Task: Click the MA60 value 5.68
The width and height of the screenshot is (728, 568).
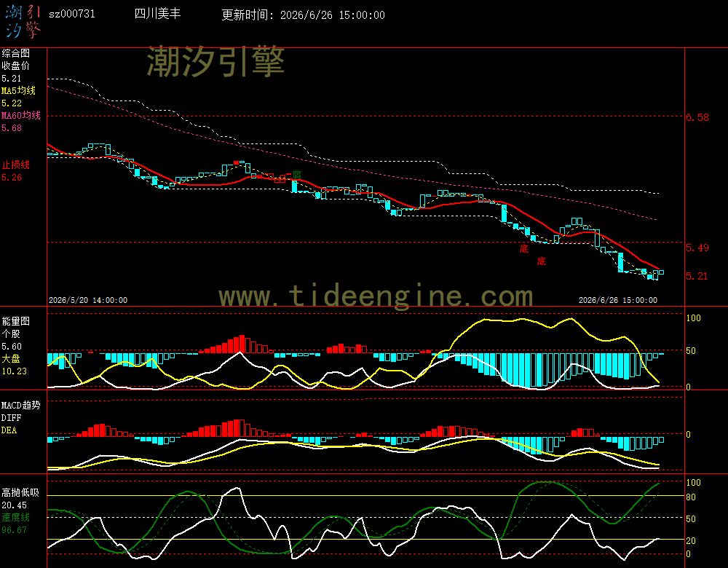Action: (11, 127)
